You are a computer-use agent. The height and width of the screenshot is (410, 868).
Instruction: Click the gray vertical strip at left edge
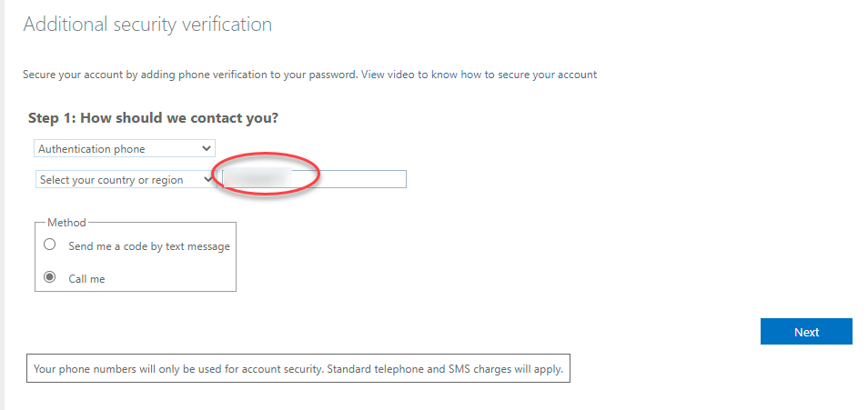pos(3,205)
